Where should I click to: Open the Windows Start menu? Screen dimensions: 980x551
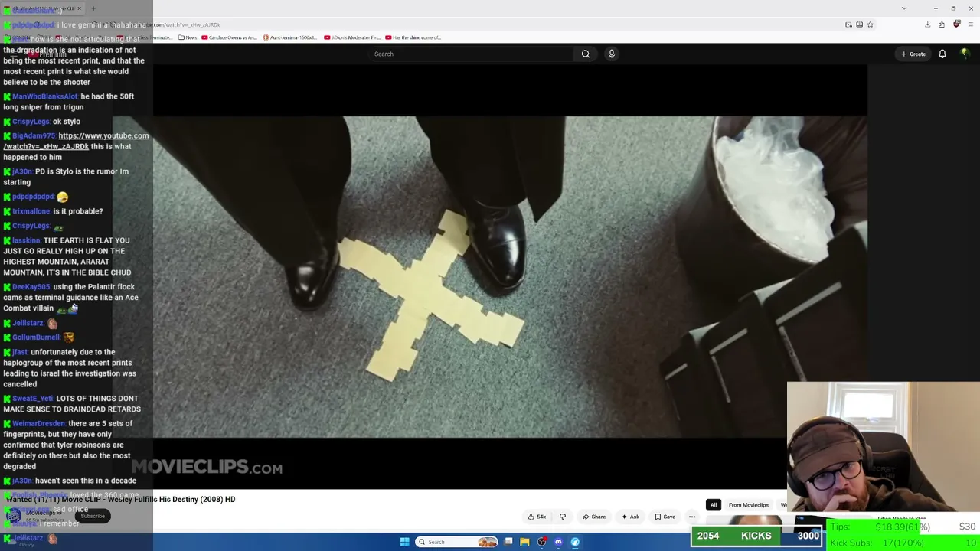click(404, 542)
